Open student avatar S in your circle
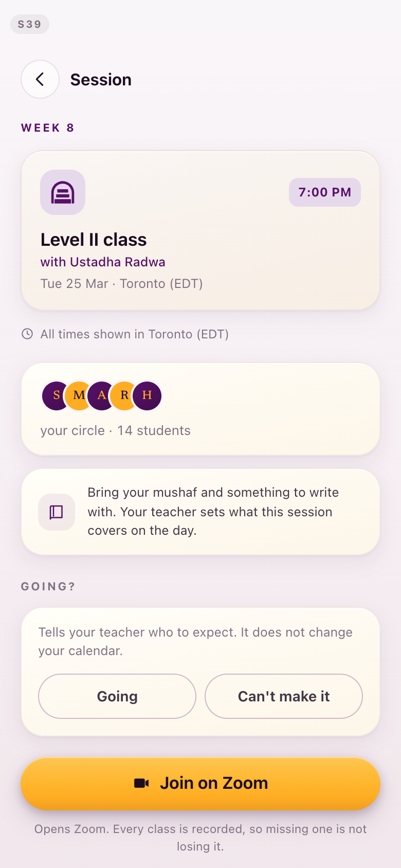This screenshot has width=401, height=868. 56,395
